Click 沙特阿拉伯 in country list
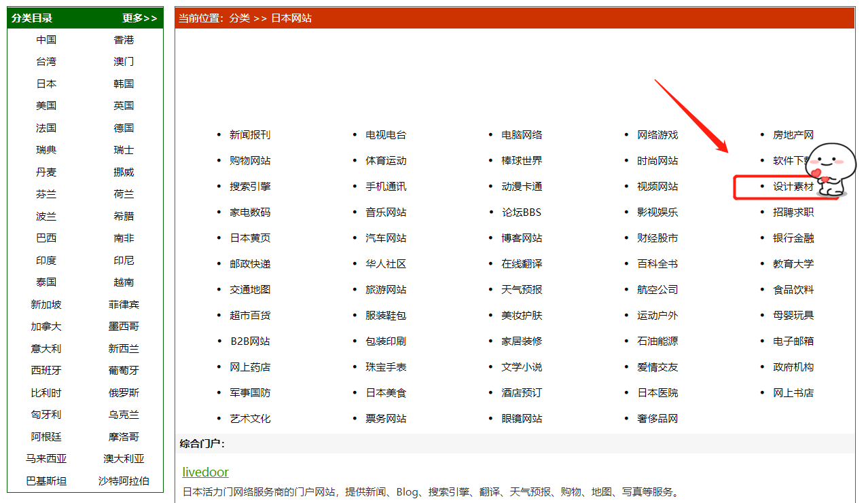The image size is (868, 503). tap(124, 481)
